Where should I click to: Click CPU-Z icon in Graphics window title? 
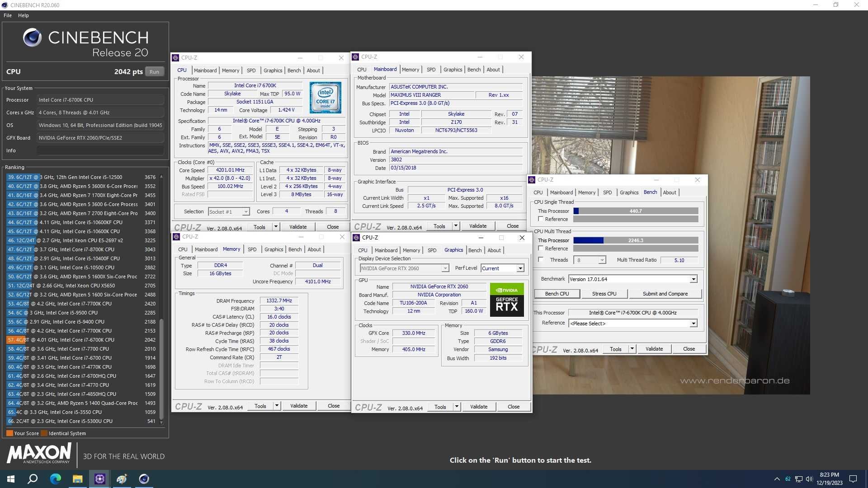356,238
